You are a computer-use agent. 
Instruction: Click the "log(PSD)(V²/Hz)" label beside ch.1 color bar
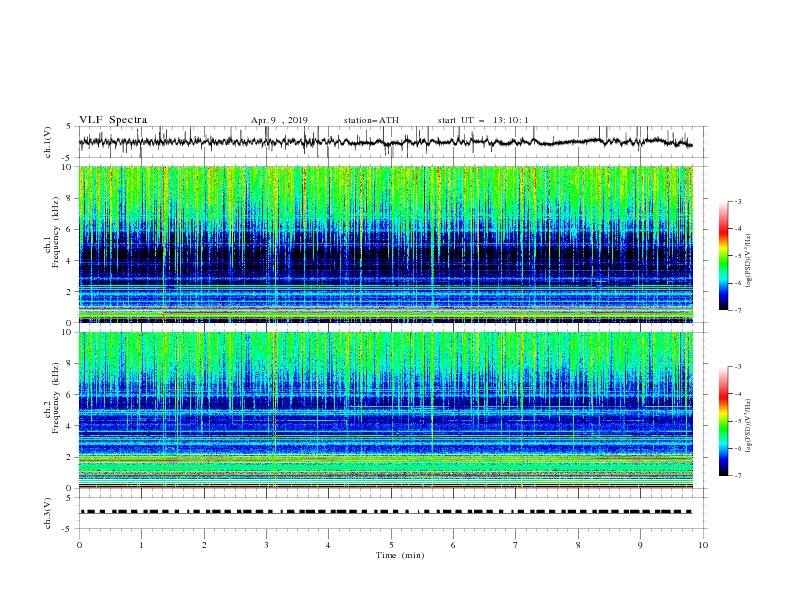click(x=749, y=261)
